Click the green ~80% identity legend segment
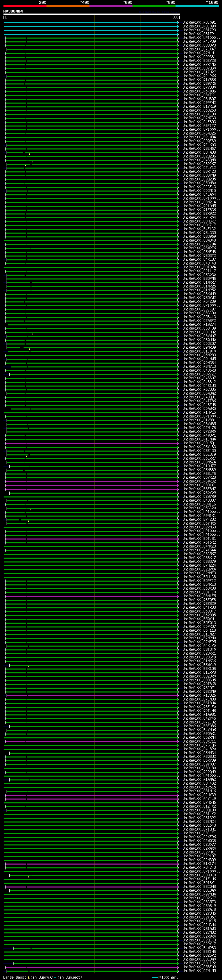The width and height of the screenshot is (222, 980). point(154,7)
